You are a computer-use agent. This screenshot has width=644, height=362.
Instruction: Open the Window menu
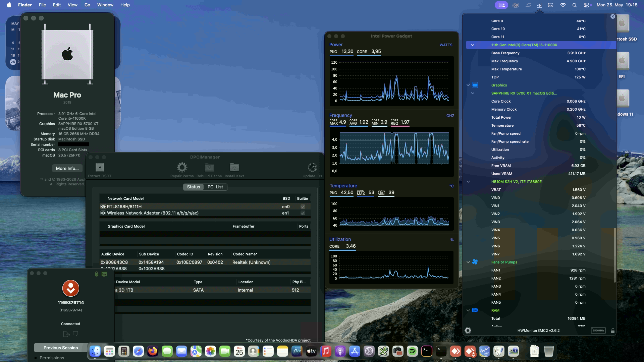coord(105,5)
